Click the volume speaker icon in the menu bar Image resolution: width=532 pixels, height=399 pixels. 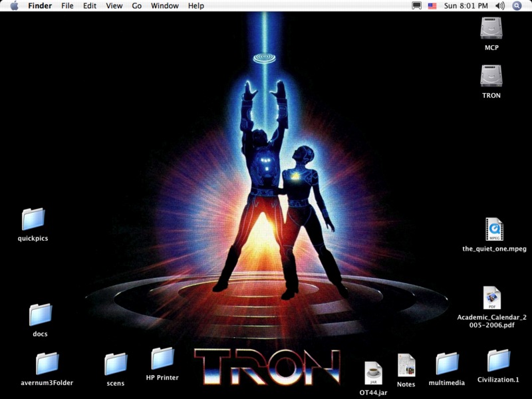tap(500, 6)
